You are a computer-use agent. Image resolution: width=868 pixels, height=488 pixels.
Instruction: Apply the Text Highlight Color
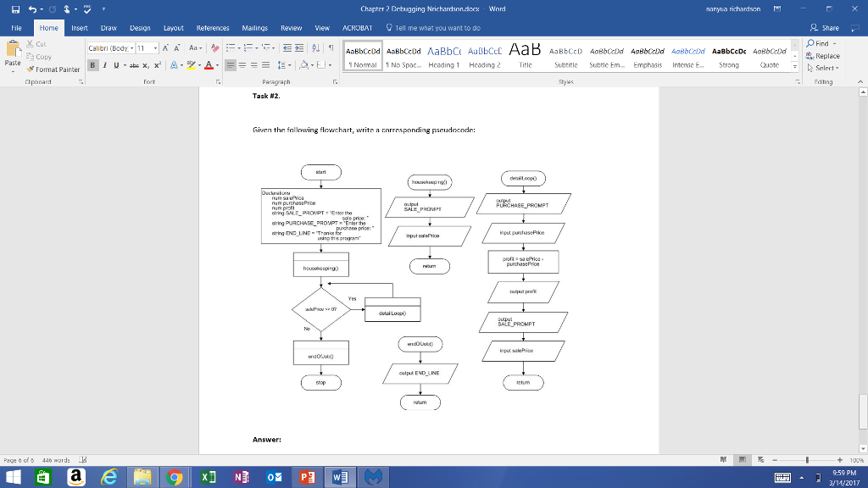point(191,64)
